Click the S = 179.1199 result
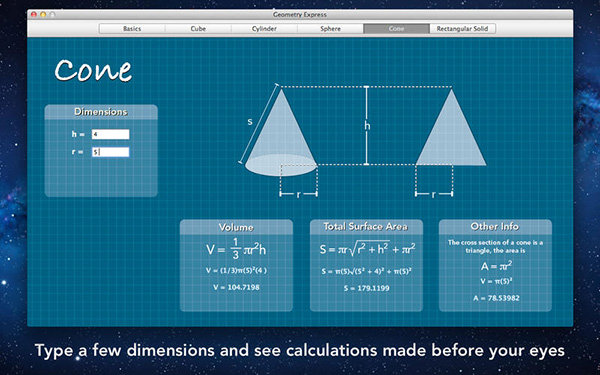This screenshot has width=600, height=375. pyautogui.click(x=367, y=288)
